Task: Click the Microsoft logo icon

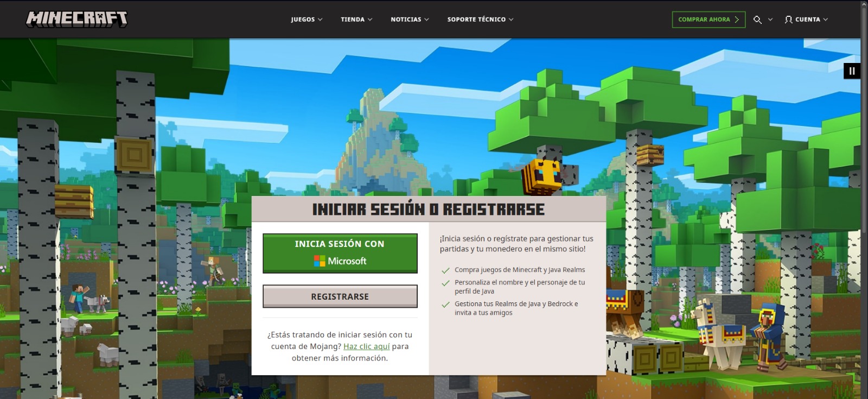Action: 320,261
